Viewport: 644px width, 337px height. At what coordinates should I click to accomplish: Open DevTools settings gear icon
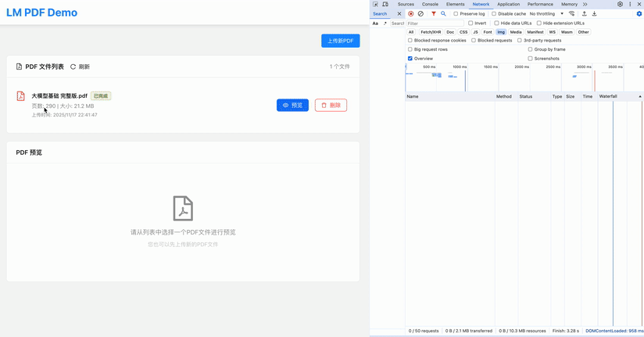621,4
